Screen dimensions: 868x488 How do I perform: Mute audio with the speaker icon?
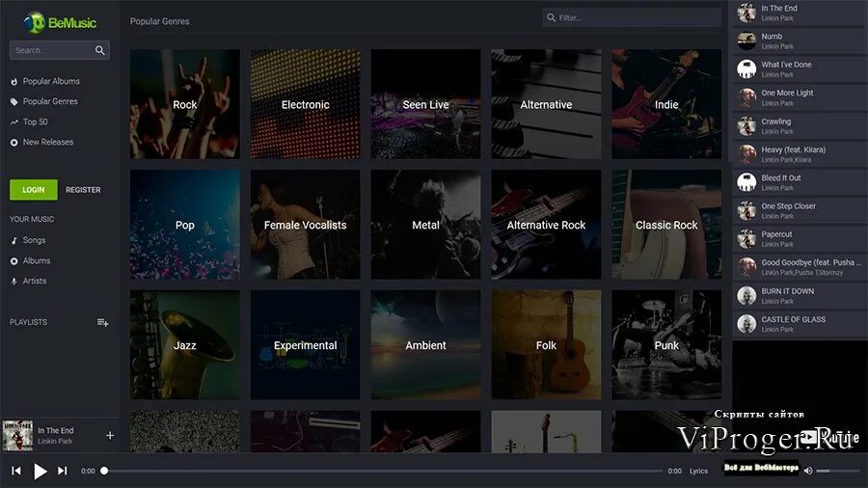pyautogui.click(x=808, y=471)
